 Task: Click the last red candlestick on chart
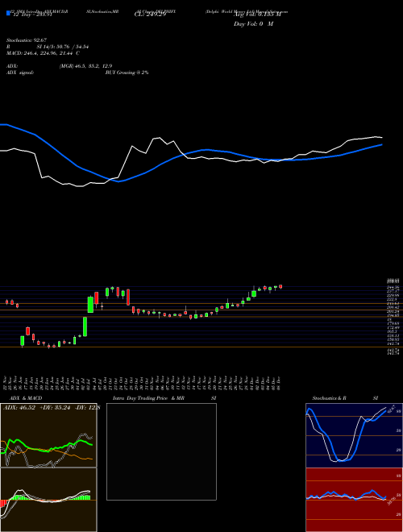(280, 287)
